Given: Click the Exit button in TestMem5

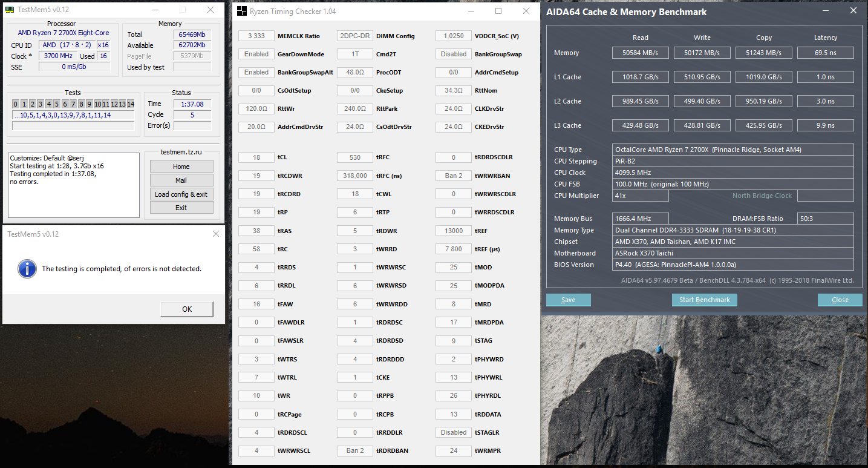Looking at the screenshot, I should click(x=181, y=208).
